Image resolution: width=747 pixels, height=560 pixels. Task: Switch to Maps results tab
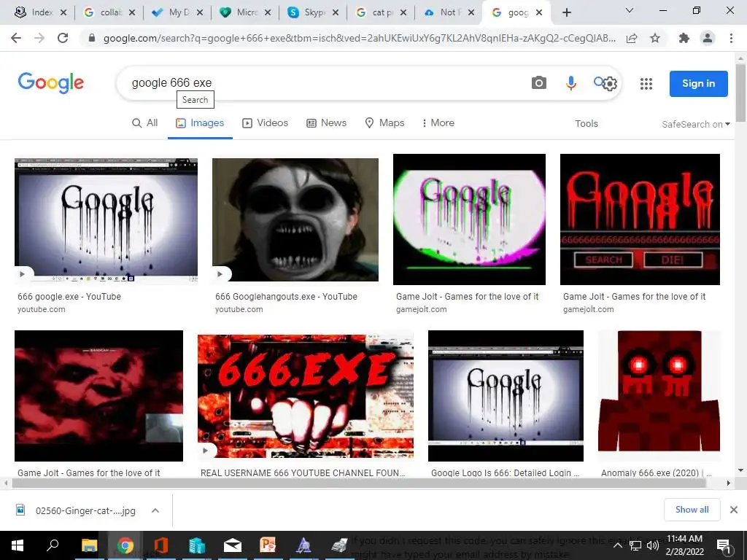click(x=384, y=122)
